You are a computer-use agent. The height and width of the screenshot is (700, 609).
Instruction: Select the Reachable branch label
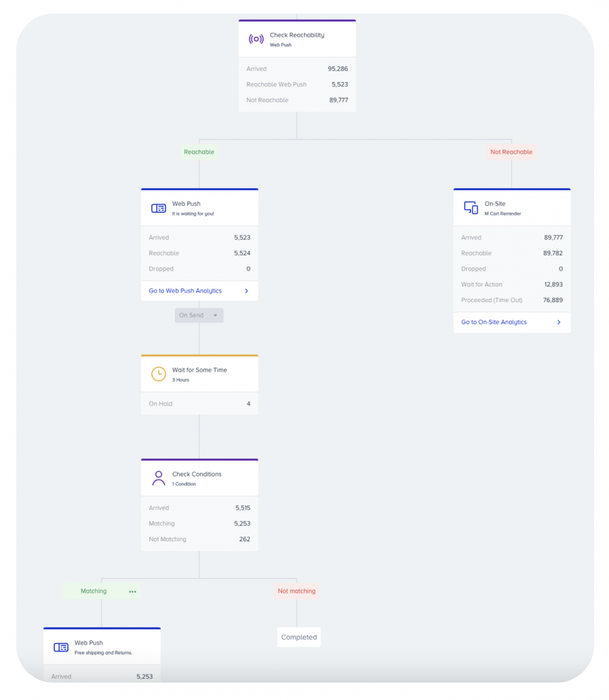tap(199, 152)
